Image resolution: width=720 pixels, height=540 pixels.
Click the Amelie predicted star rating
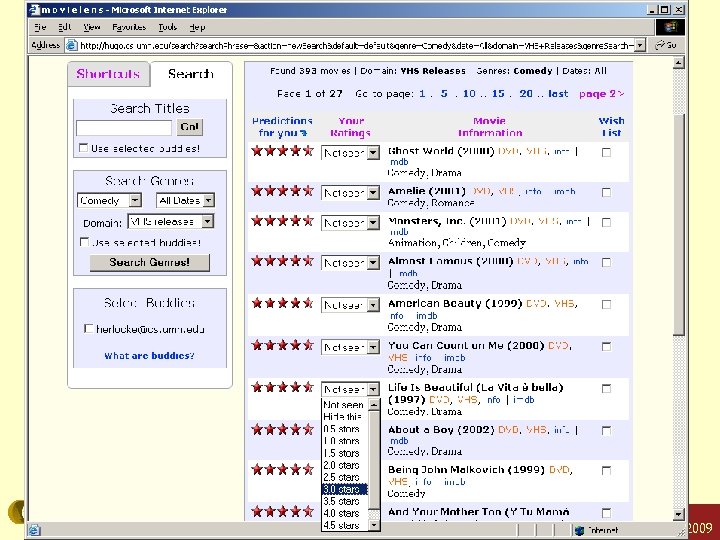point(282,191)
